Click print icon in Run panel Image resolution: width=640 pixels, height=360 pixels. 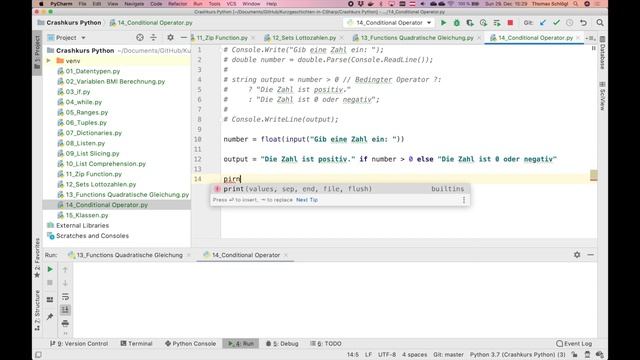pos(65,324)
